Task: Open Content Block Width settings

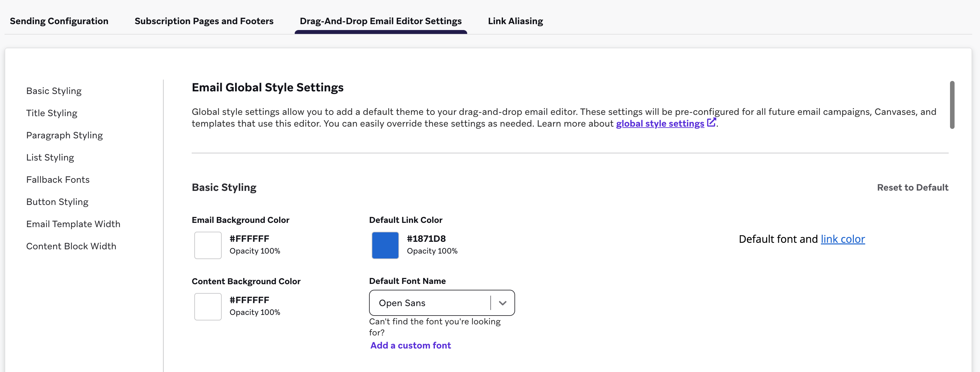Action: click(x=71, y=246)
